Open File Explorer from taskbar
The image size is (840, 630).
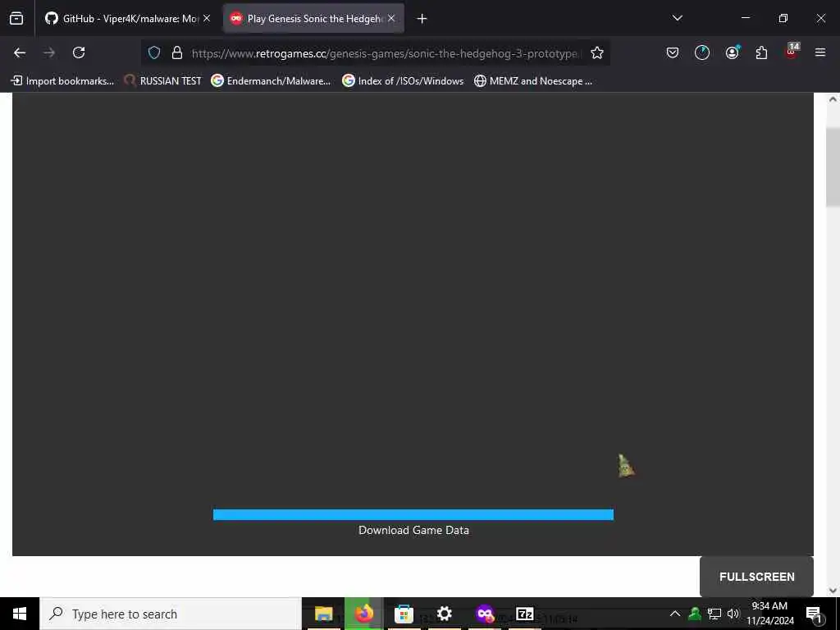point(323,614)
